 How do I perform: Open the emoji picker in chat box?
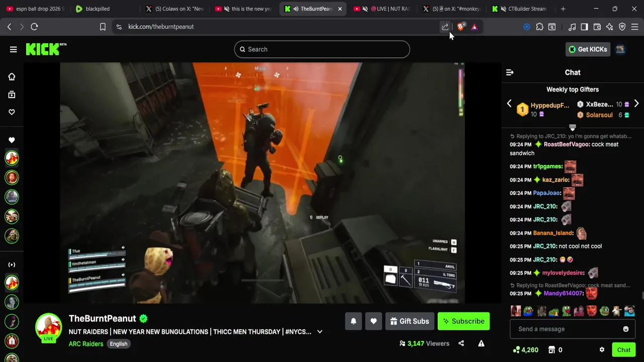[626, 329]
